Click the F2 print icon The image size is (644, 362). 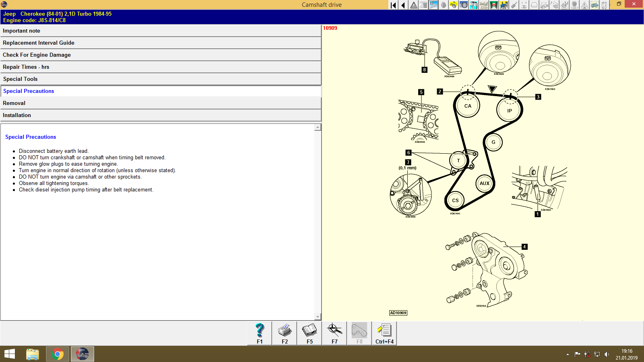click(285, 332)
